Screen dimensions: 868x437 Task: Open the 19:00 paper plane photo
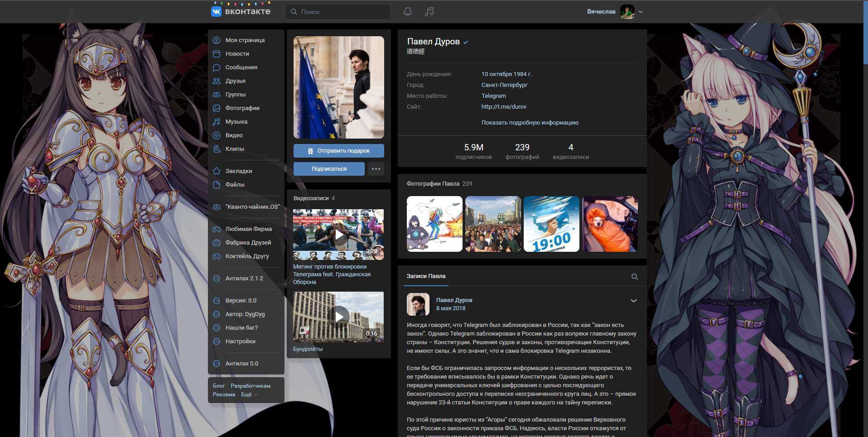point(551,224)
